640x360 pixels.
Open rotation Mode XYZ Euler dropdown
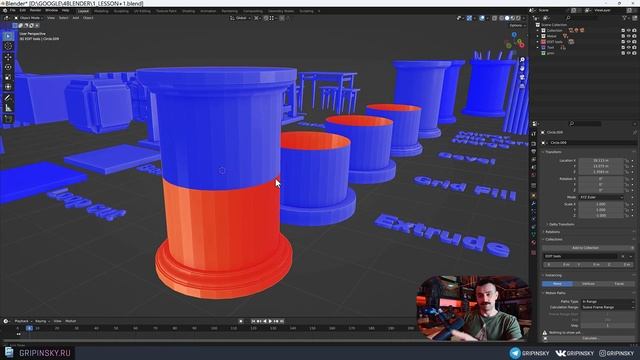[x=601, y=197]
